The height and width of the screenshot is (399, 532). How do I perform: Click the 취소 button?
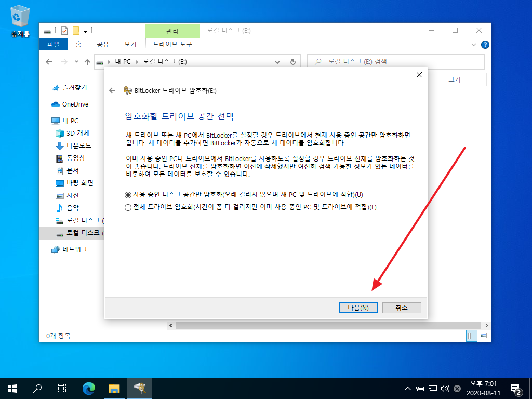click(402, 308)
